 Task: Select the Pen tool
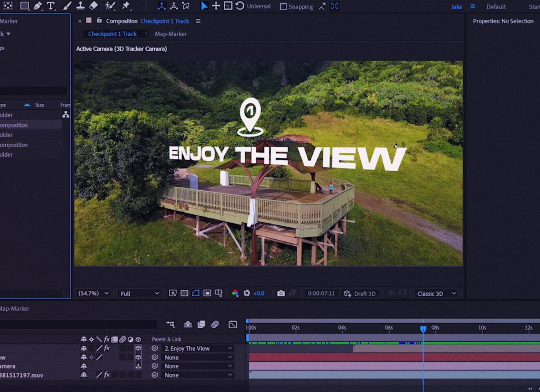pos(38,6)
